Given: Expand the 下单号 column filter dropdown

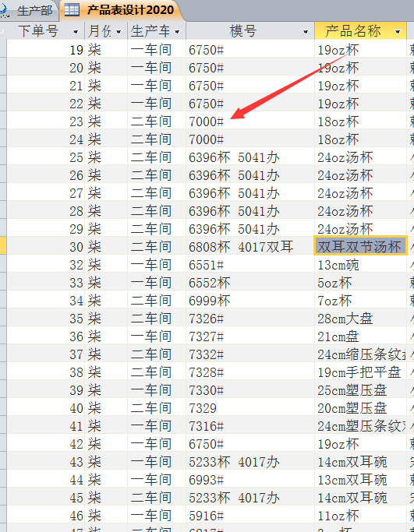Looking at the screenshot, I should pos(76,32).
